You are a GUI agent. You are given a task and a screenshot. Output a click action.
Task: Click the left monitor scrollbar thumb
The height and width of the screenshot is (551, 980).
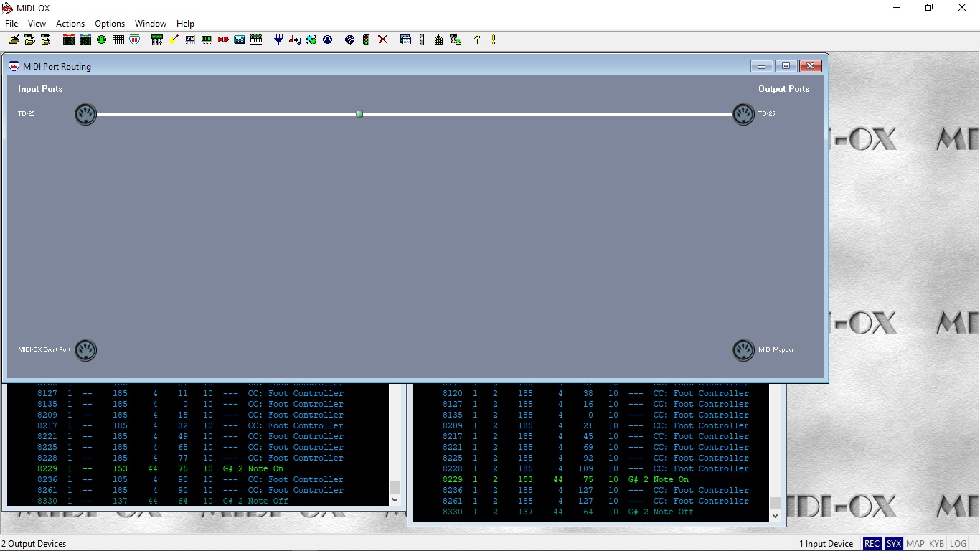[395, 487]
